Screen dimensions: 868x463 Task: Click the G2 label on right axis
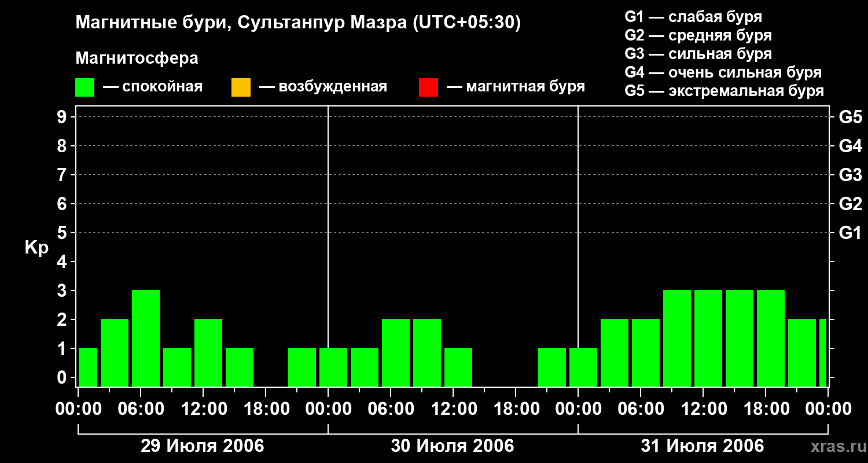point(850,204)
